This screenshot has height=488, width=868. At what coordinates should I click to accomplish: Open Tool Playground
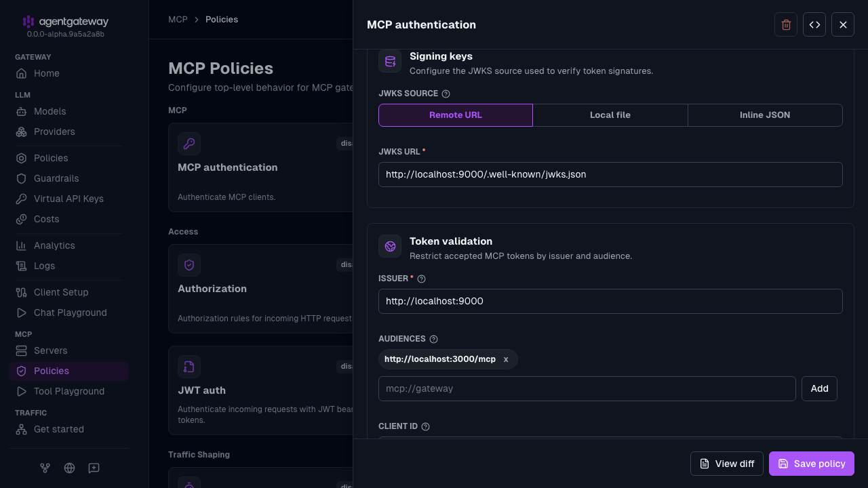(x=69, y=391)
